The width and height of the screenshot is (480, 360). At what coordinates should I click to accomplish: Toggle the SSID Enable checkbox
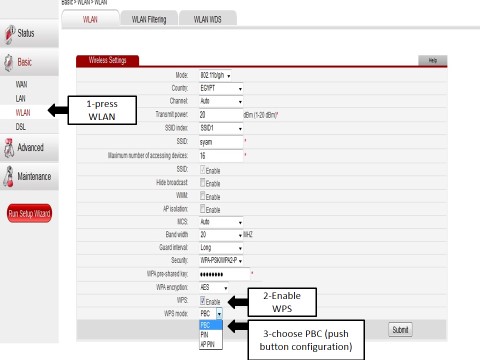203,169
